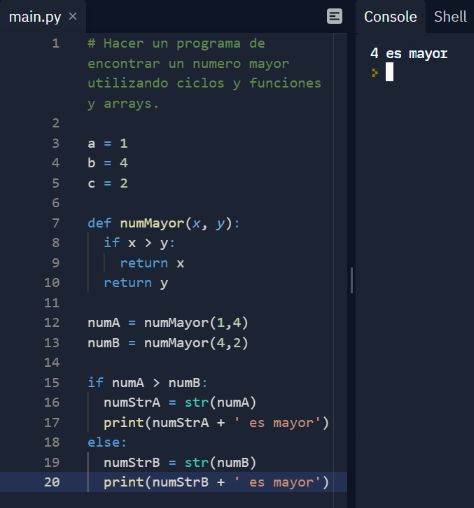
Task: Click line number 1 in gutter
Action: 56,43
